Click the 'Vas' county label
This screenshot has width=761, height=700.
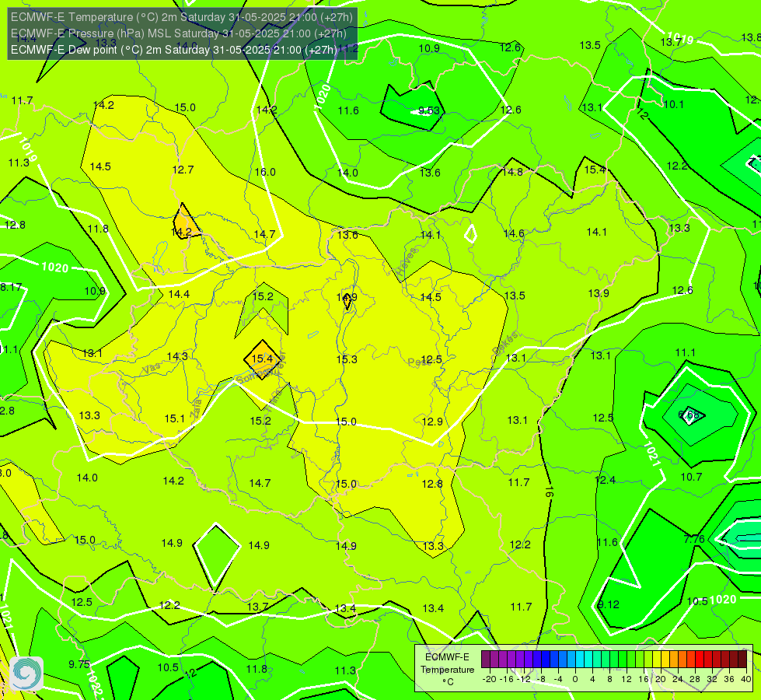point(152,369)
